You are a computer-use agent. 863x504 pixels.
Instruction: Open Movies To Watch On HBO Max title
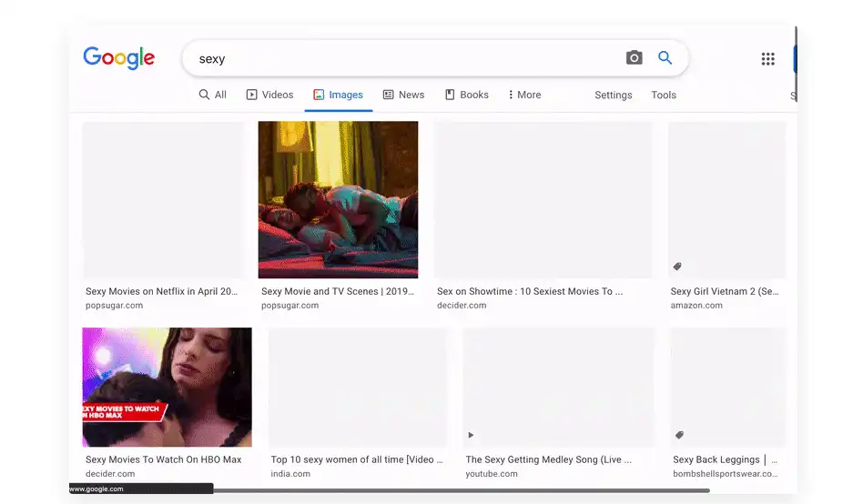164,459
